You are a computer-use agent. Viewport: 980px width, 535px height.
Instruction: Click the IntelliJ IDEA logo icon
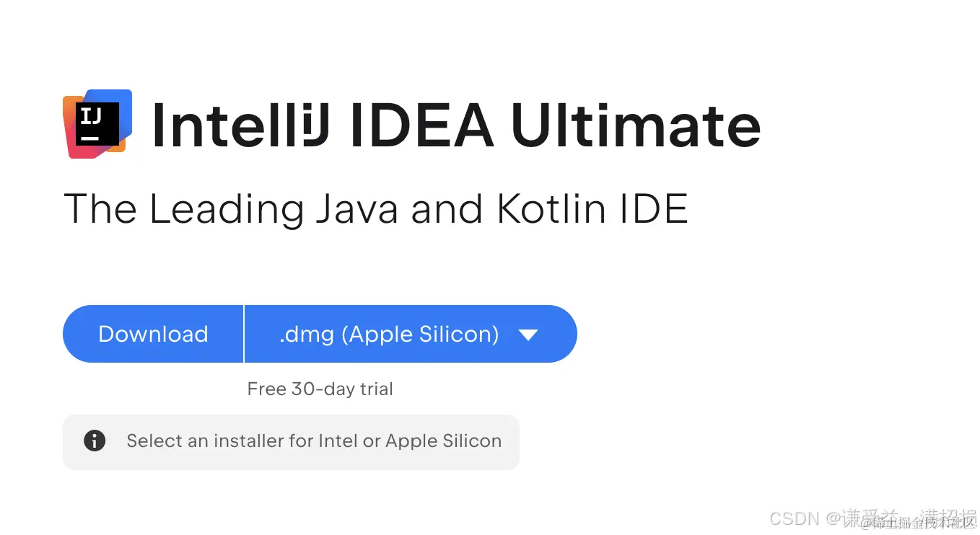coord(97,123)
